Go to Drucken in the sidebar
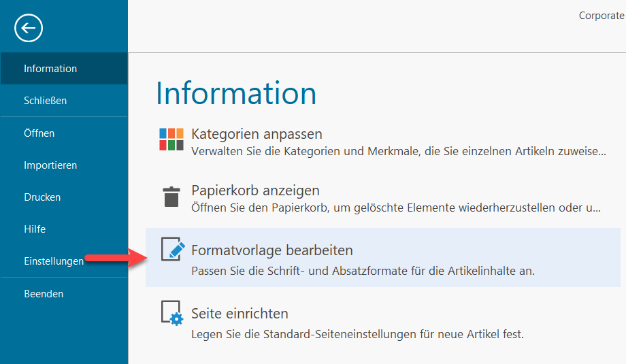 pyautogui.click(x=42, y=197)
